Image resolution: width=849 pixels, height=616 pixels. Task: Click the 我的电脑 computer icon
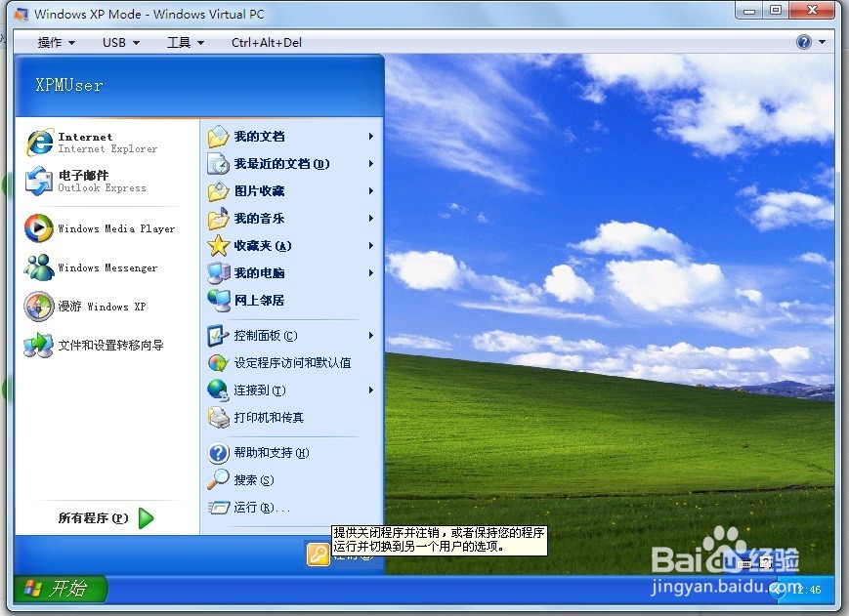click(x=219, y=272)
